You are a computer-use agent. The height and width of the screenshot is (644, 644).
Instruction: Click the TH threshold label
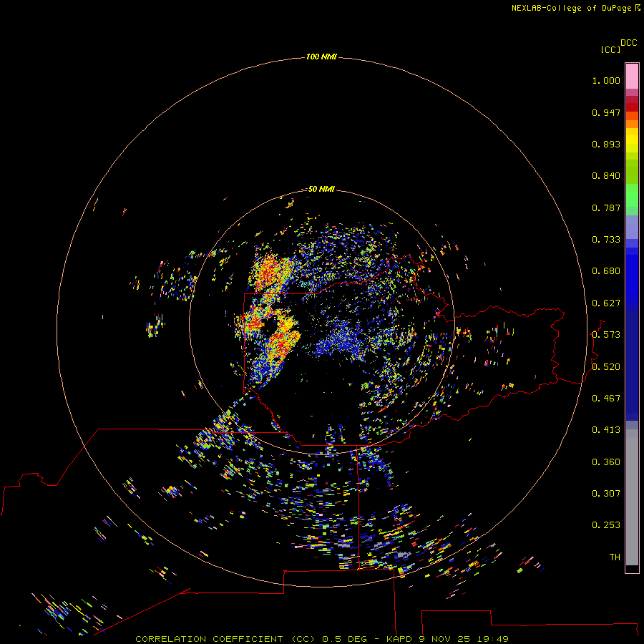pyautogui.click(x=615, y=557)
